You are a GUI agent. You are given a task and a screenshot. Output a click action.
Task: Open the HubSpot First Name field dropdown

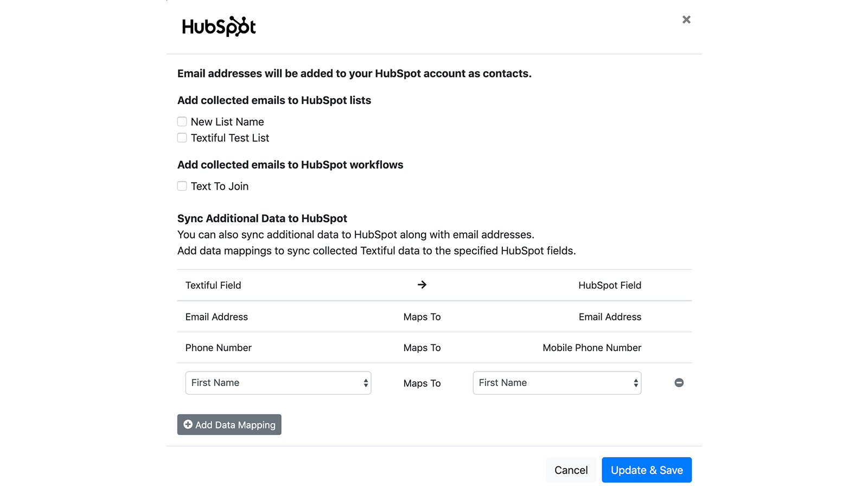[x=557, y=383]
